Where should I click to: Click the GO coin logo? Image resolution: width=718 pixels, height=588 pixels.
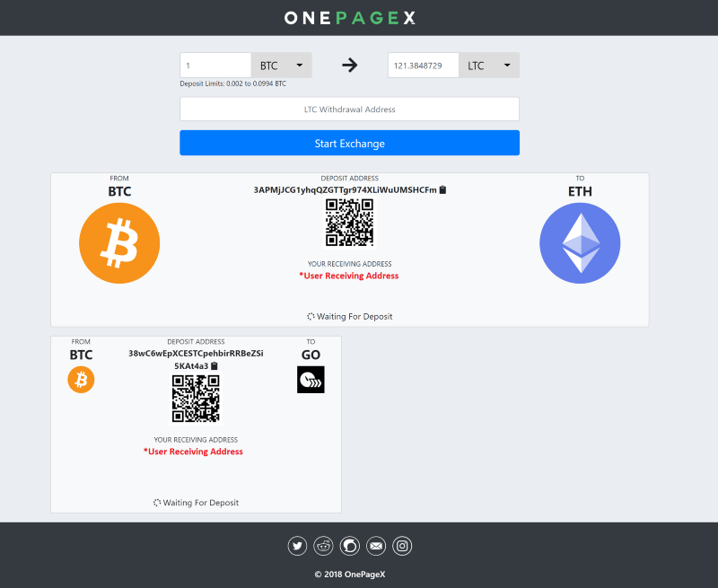tap(311, 380)
